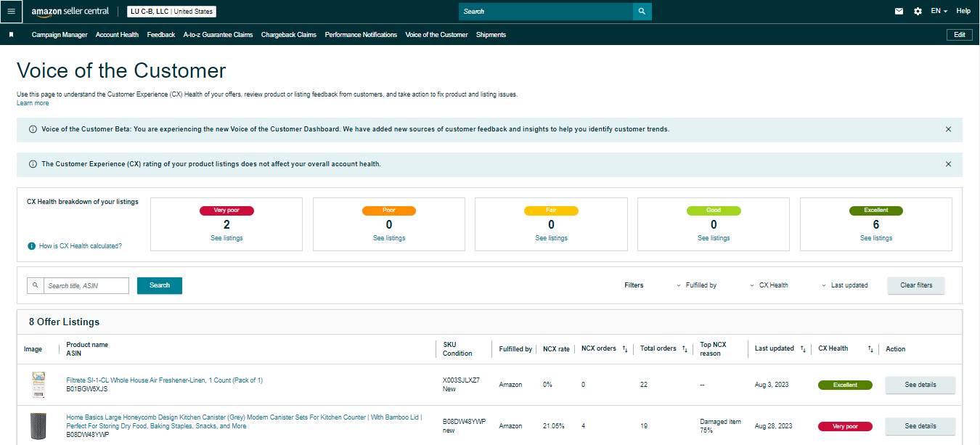
Task: Open the Help link
Action: tap(963, 12)
